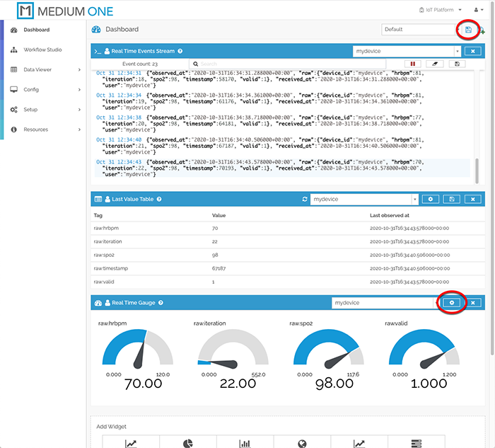Image resolution: width=495 pixels, height=448 pixels.
Task: Add a globe map widget
Action: (x=303, y=443)
